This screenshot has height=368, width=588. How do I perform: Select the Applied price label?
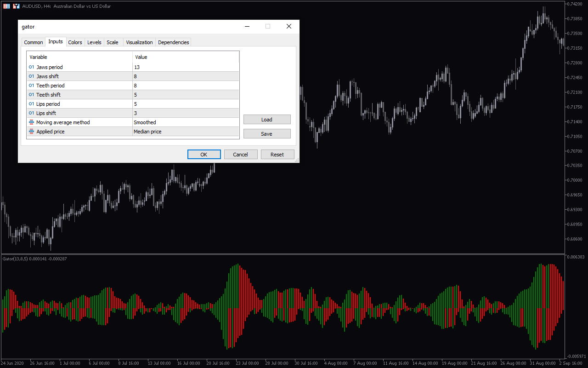click(51, 132)
